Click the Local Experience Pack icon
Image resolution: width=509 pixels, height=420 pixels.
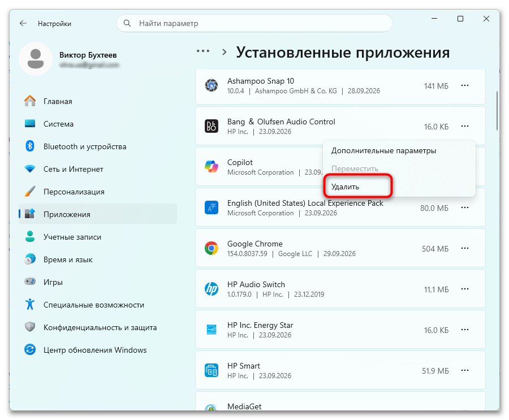pos(212,207)
